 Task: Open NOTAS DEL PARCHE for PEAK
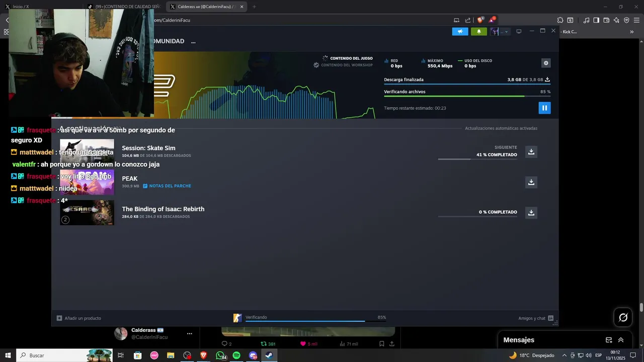[x=167, y=186]
